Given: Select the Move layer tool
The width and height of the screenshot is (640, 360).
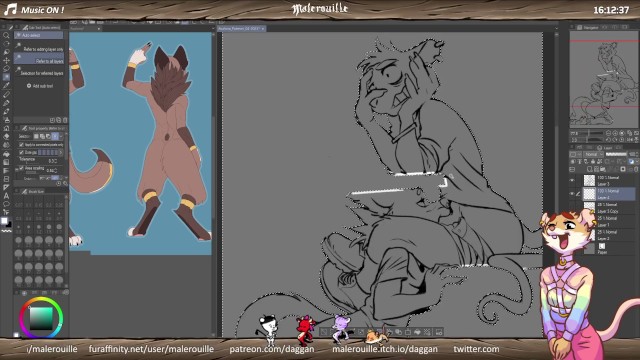Looking at the screenshot, I should 6,60.
